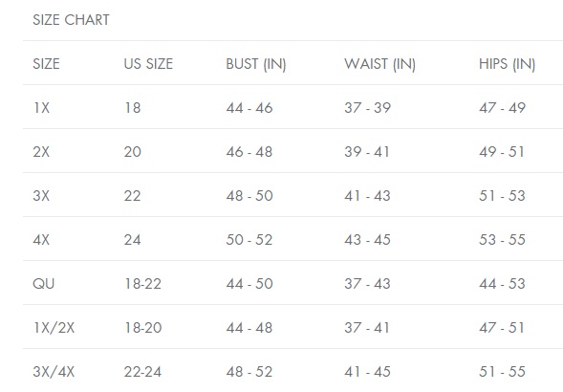The image size is (563, 392).
Task: Click bust value 44 - 46
Action: [249, 108]
